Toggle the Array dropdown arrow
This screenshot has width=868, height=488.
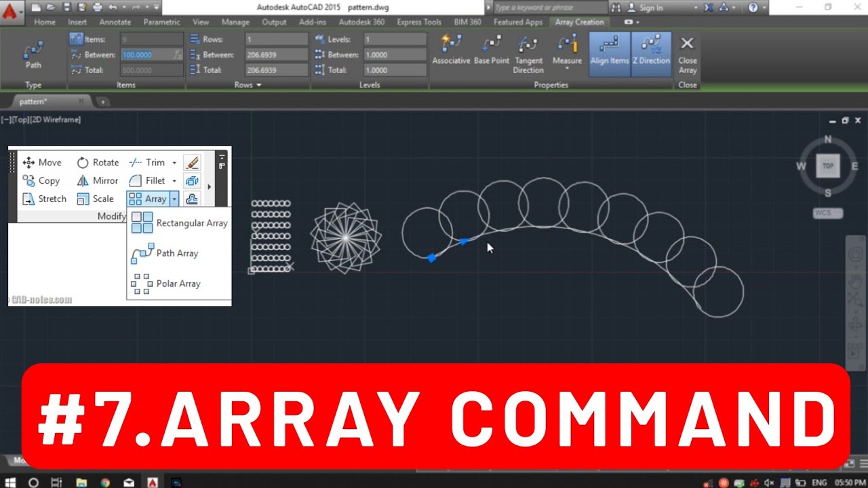tap(174, 199)
